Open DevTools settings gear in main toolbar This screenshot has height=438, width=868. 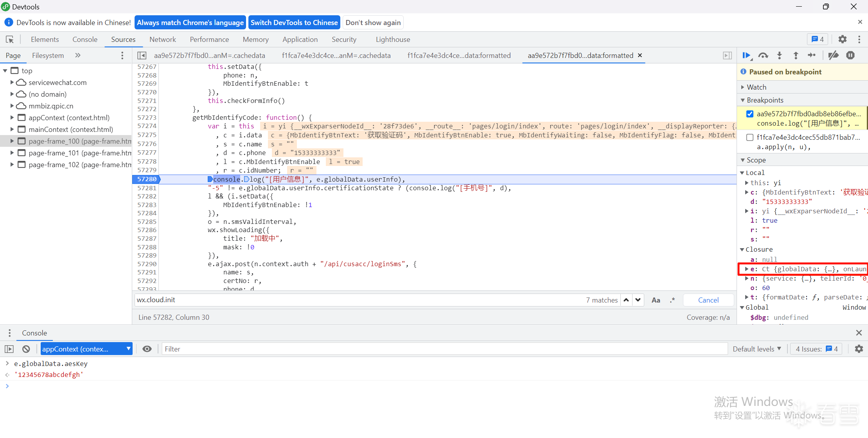(x=842, y=40)
